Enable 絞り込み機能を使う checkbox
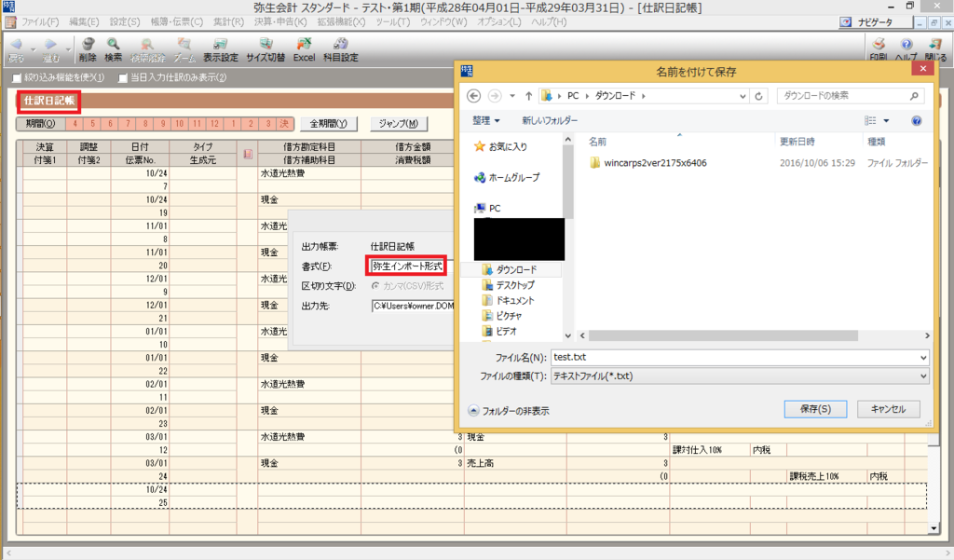This screenshot has height=560, width=954. 17,78
